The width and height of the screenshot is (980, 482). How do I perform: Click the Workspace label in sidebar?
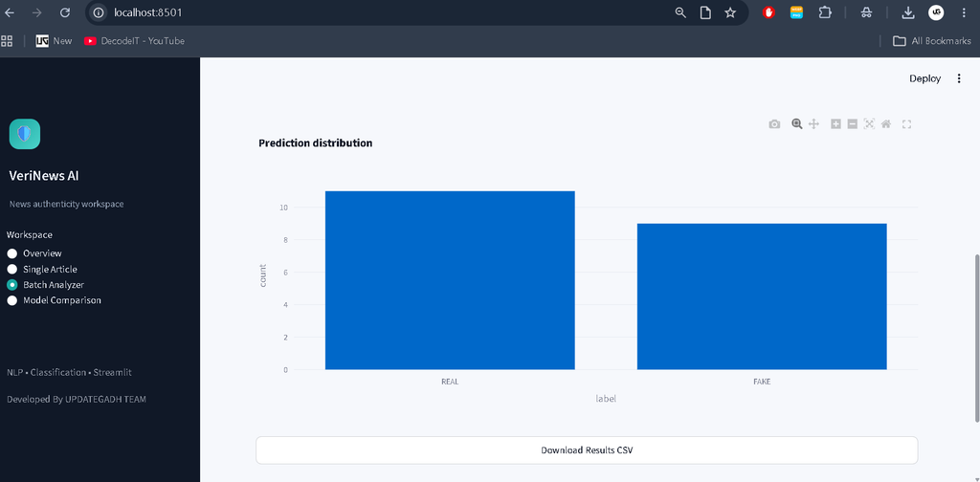[30, 234]
